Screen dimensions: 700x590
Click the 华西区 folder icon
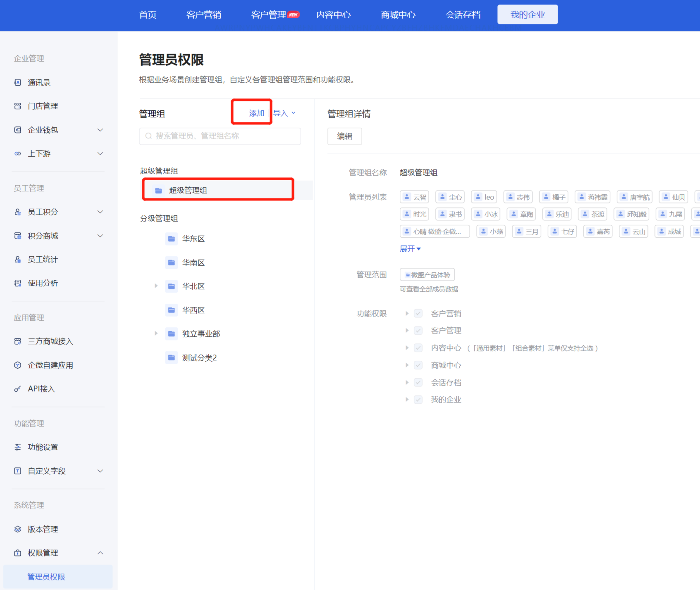coord(171,310)
